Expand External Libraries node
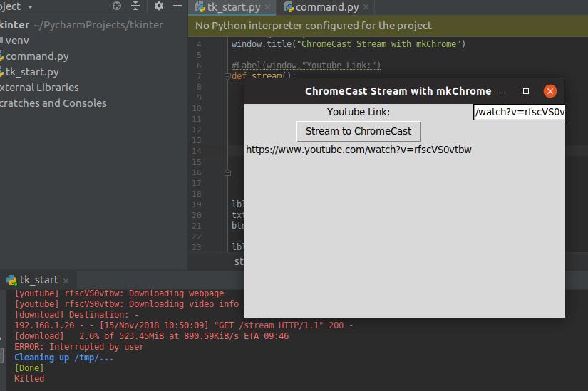 coord(39,88)
